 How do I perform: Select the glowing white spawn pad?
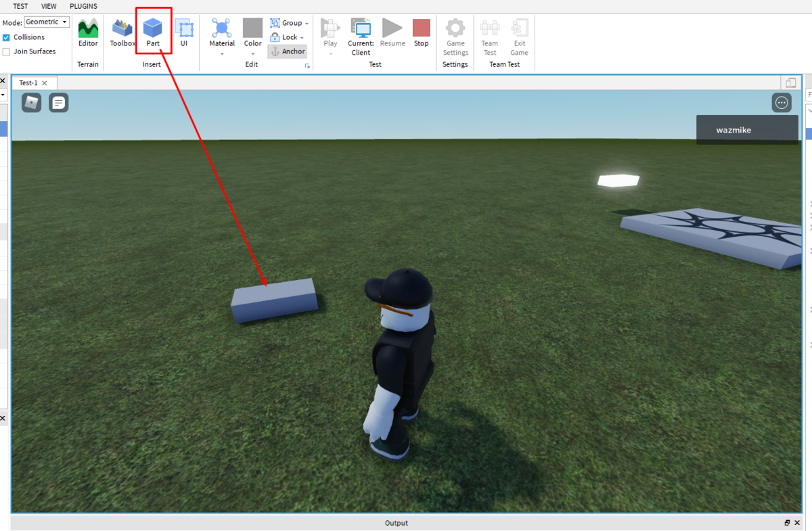(618, 180)
